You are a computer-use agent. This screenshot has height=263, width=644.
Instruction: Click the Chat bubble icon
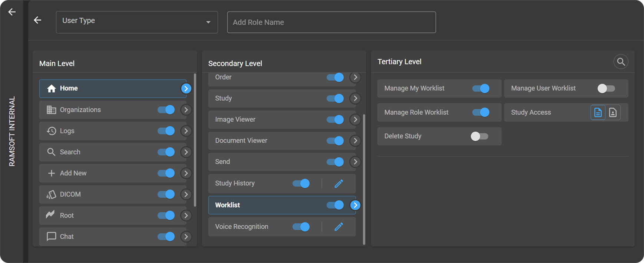(x=52, y=237)
